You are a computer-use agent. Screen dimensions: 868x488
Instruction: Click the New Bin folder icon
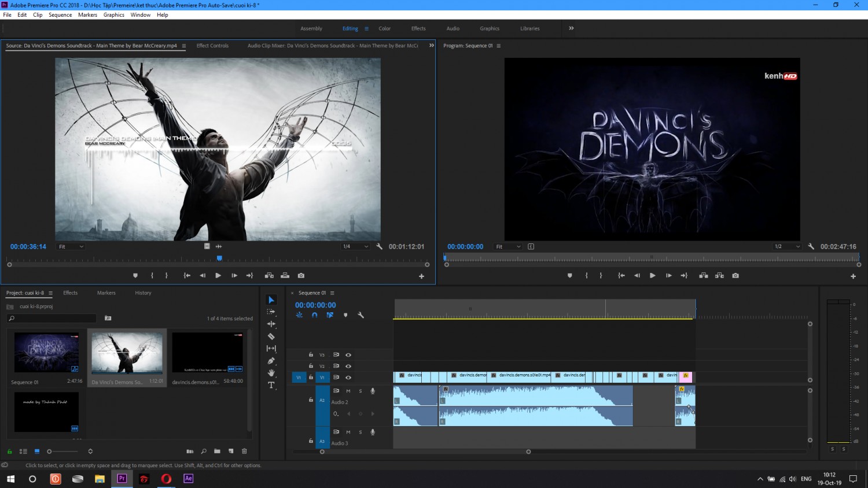point(217,451)
